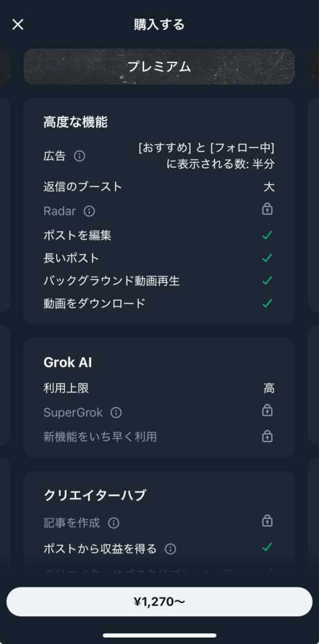Viewport: 319px width, 644px height.
Task: Tap lock icon on 記事を作成 row
Action: (x=267, y=521)
